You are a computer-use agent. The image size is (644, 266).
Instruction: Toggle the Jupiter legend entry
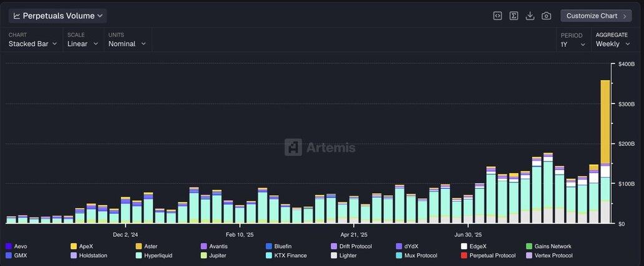click(x=214, y=255)
